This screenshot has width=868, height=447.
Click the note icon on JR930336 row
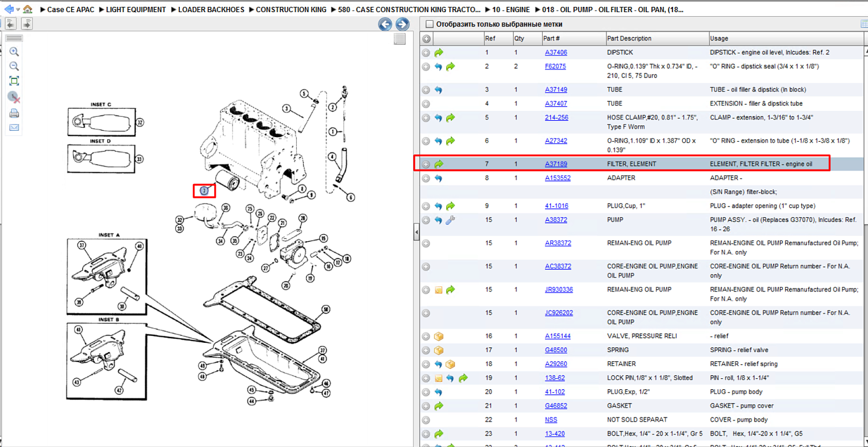click(x=439, y=290)
